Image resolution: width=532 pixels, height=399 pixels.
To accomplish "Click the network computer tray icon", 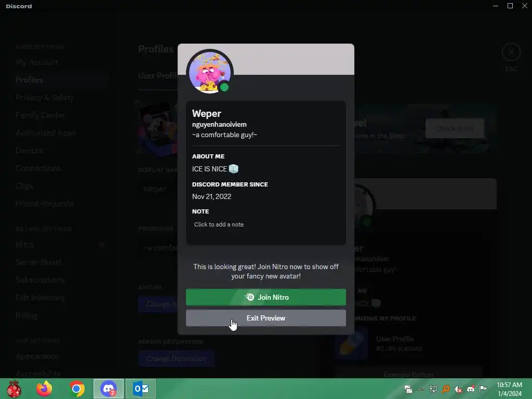I will coord(433,389).
